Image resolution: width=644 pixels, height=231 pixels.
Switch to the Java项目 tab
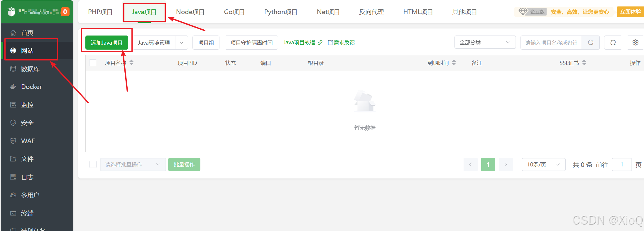[144, 12]
